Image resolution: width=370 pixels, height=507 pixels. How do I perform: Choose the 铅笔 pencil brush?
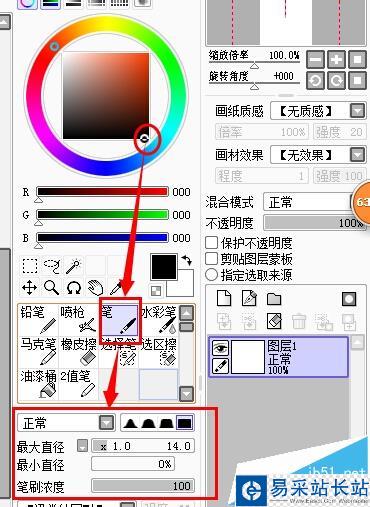[x=38, y=320]
